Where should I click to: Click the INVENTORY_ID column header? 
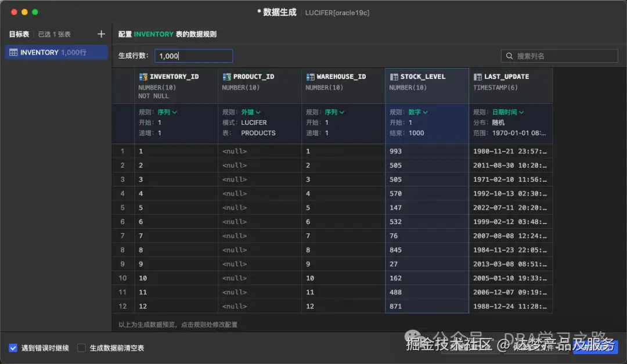[176, 86]
